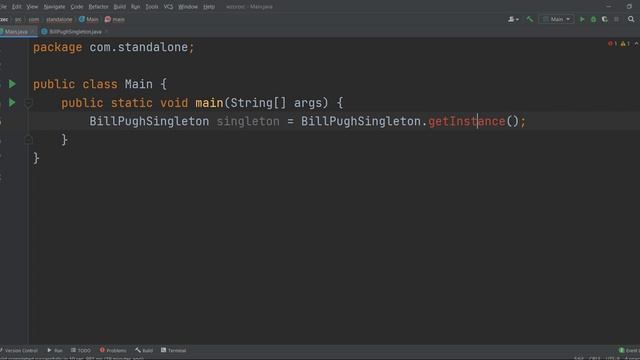Open the Help menu
The image size is (640, 360).
[209, 7]
